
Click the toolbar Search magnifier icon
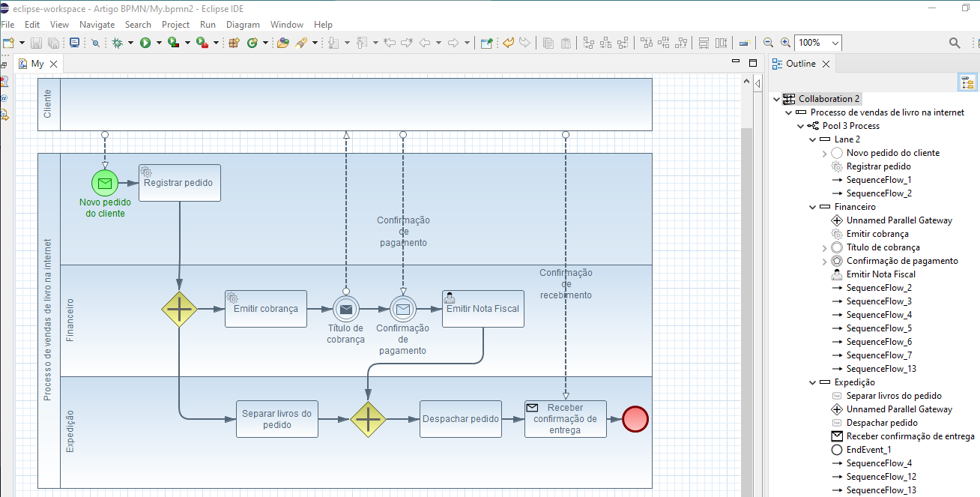coord(955,43)
